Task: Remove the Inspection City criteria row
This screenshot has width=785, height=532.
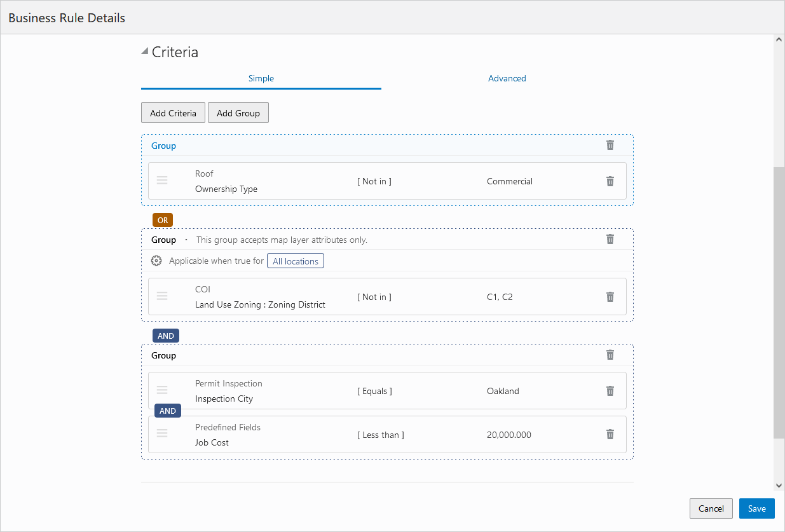Action: 610,392
